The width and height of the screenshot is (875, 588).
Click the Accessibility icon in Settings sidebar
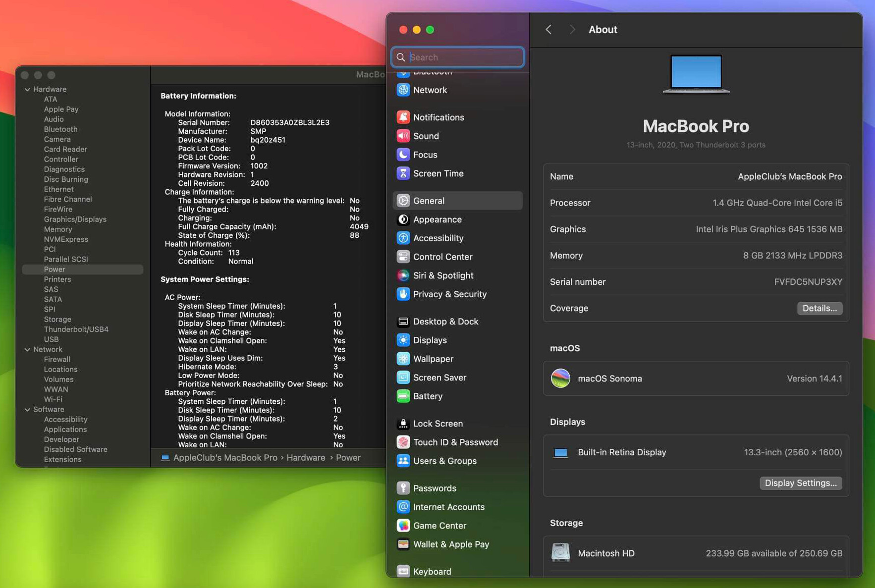(403, 238)
